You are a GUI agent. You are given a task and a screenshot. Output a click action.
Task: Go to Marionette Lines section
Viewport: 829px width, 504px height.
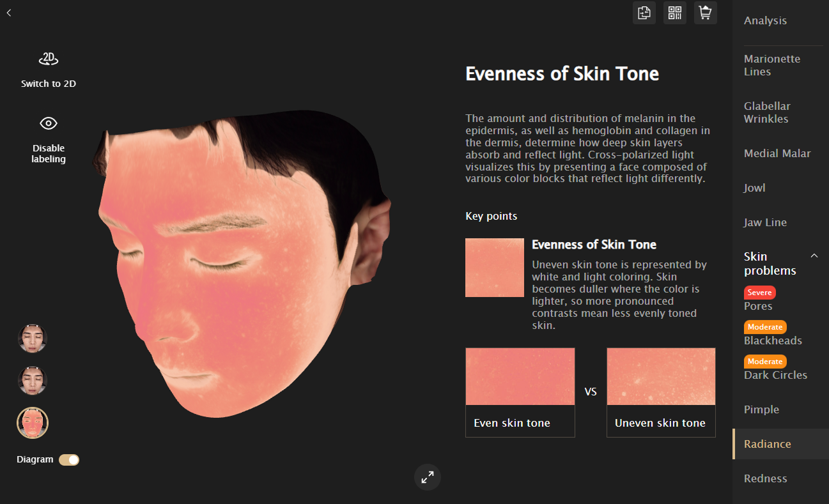pos(772,65)
